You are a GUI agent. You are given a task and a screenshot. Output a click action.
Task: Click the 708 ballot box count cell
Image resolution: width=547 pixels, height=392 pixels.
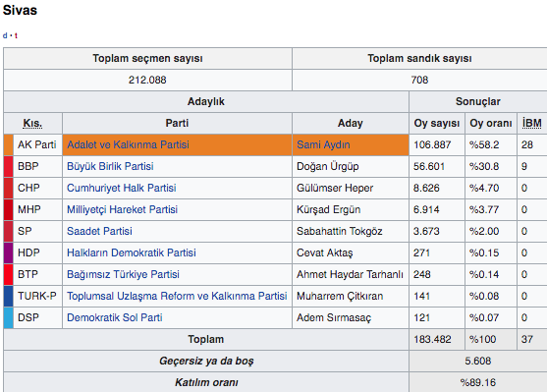pyautogui.click(x=419, y=80)
